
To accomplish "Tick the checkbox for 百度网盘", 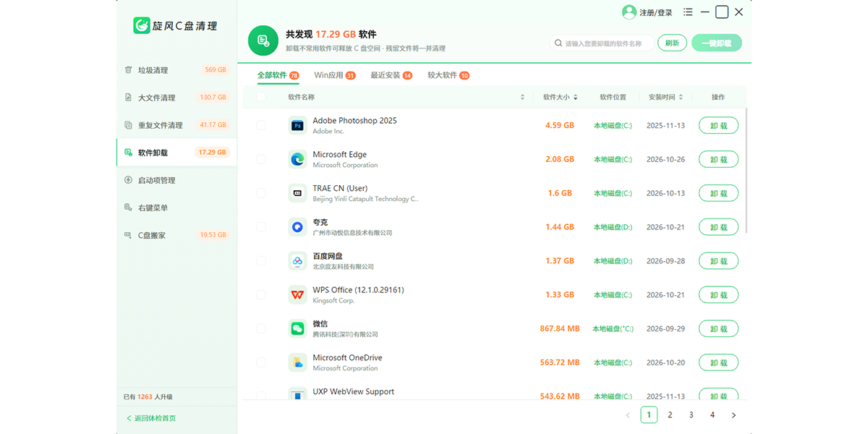I will coord(261,261).
